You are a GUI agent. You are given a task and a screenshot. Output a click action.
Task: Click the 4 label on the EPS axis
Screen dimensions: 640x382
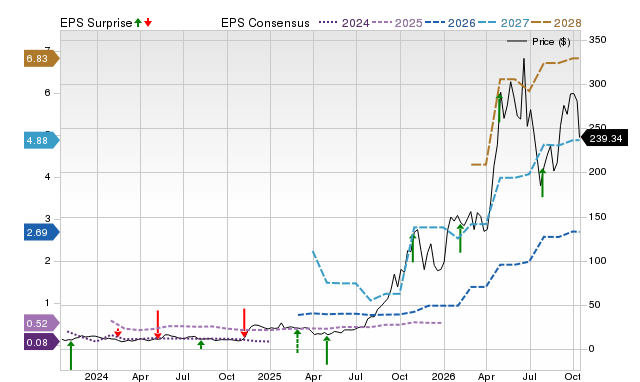coord(48,177)
